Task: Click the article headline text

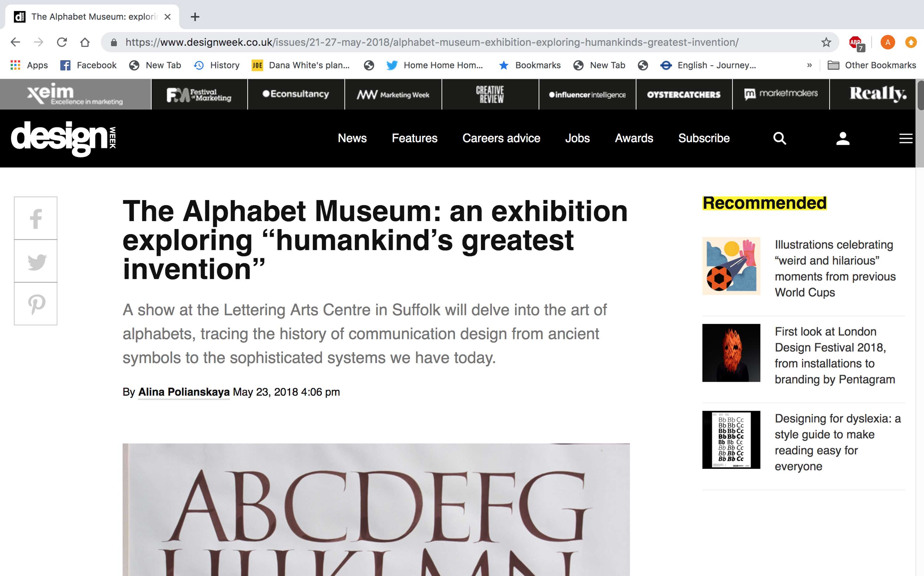Action: (x=375, y=240)
